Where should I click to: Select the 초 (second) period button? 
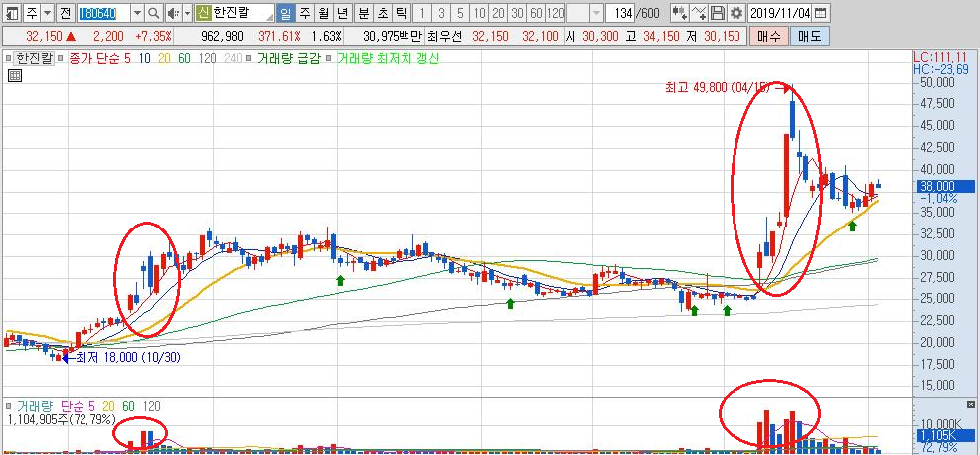tap(382, 13)
